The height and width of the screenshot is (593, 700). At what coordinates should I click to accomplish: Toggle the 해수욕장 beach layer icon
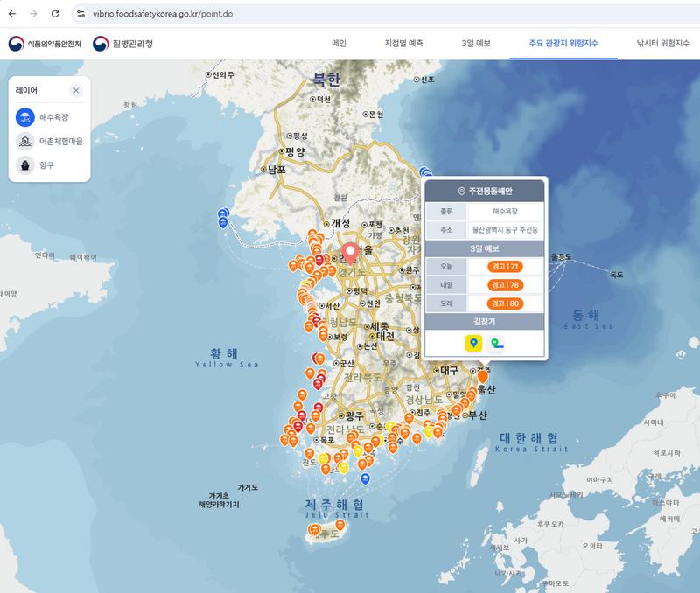coord(26,116)
